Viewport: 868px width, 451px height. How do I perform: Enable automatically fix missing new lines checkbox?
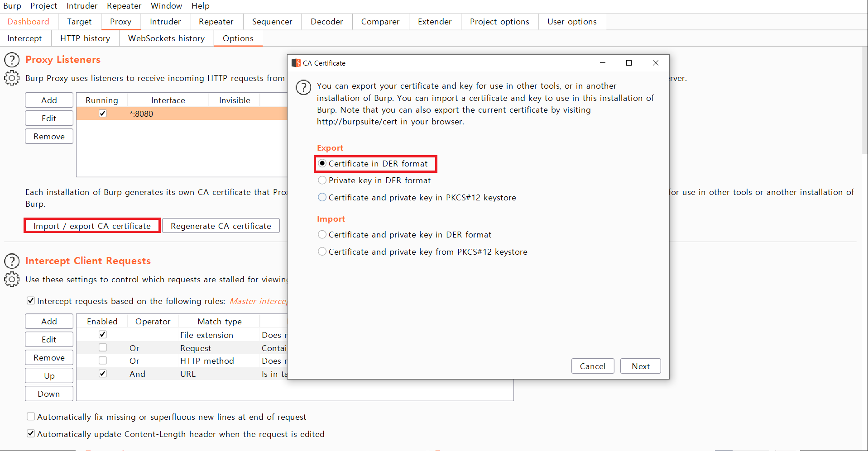[31, 416]
